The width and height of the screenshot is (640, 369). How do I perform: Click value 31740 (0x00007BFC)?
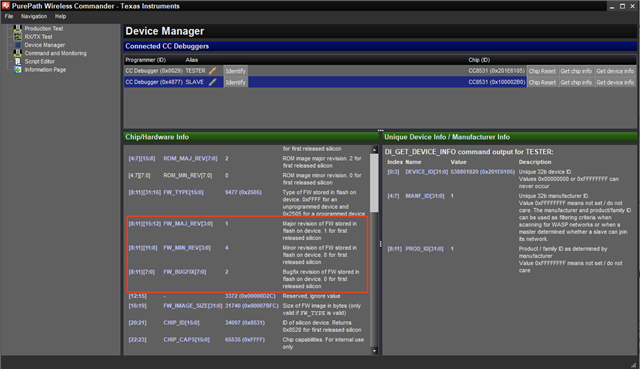[251, 306]
